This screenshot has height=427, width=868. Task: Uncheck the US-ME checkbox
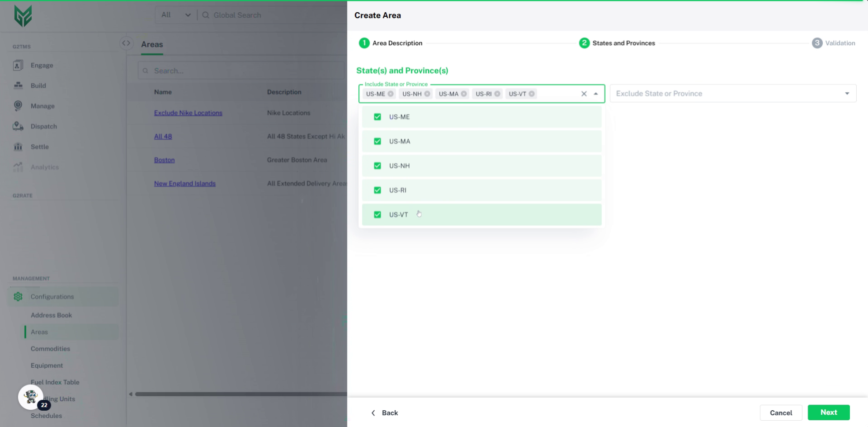[x=377, y=117]
